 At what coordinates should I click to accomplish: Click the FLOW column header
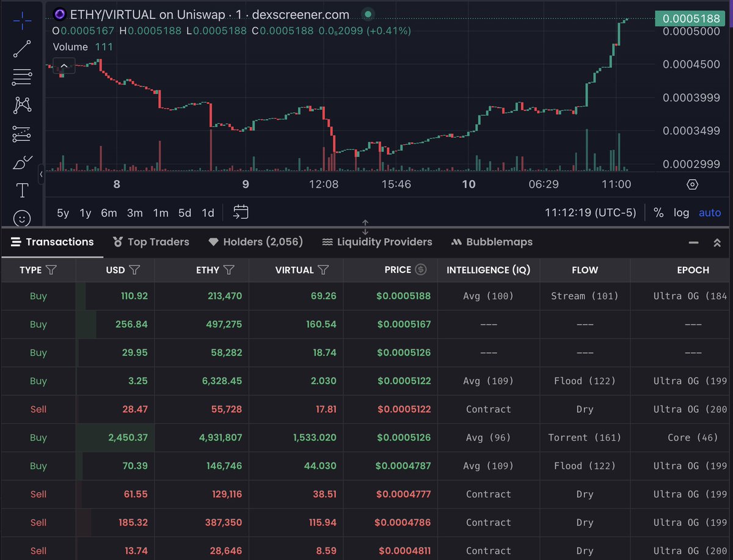(585, 269)
